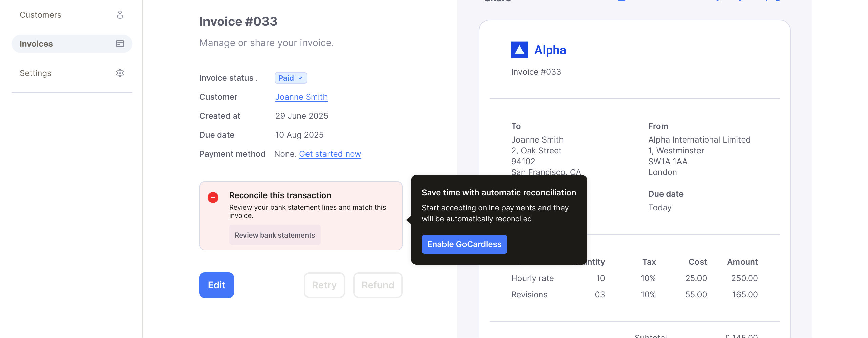868x338 pixels.
Task: Click the Reconcile this transaction heading
Action: pos(280,195)
